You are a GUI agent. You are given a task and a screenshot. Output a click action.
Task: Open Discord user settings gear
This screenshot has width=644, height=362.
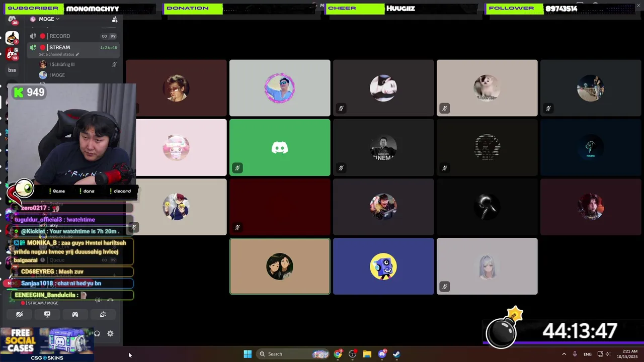tap(110, 333)
